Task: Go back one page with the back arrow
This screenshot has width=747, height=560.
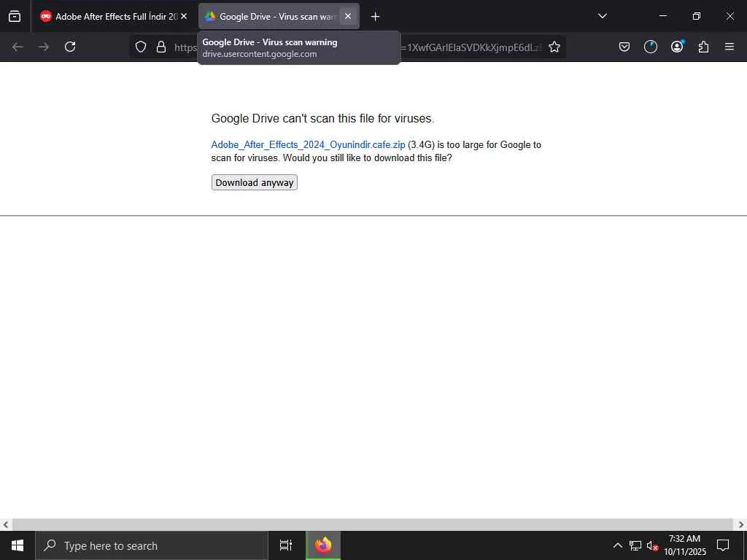Action: 18,47
